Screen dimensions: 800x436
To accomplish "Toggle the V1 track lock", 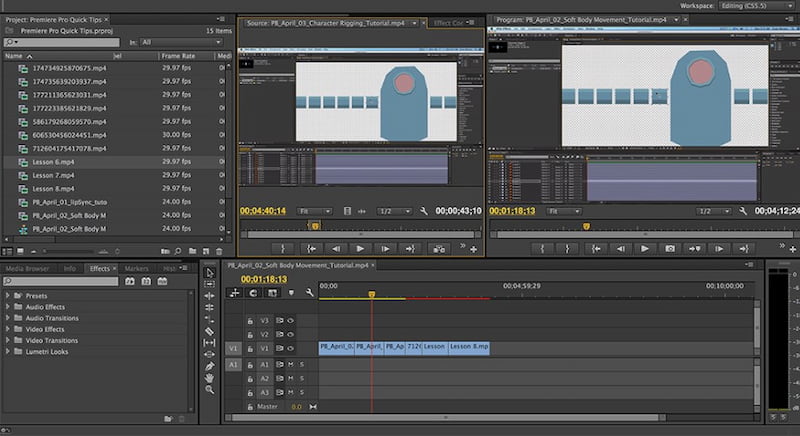I will (250, 349).
